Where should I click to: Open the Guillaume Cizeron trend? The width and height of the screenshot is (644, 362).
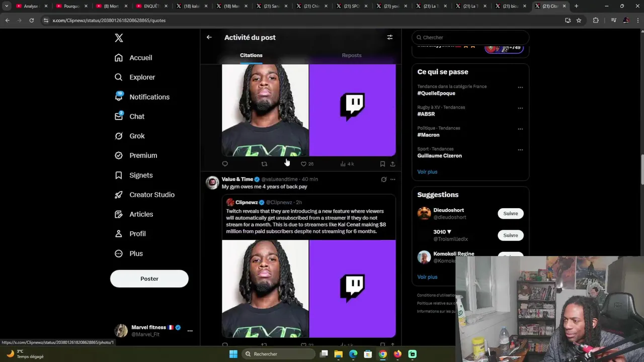[x=439, y=156]
